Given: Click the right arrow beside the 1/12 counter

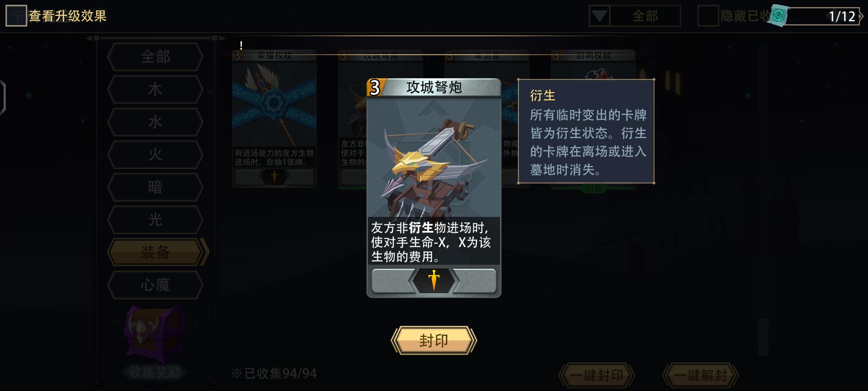Looking at the screenshot, I should pyautogui.click(x=861, y=16).
